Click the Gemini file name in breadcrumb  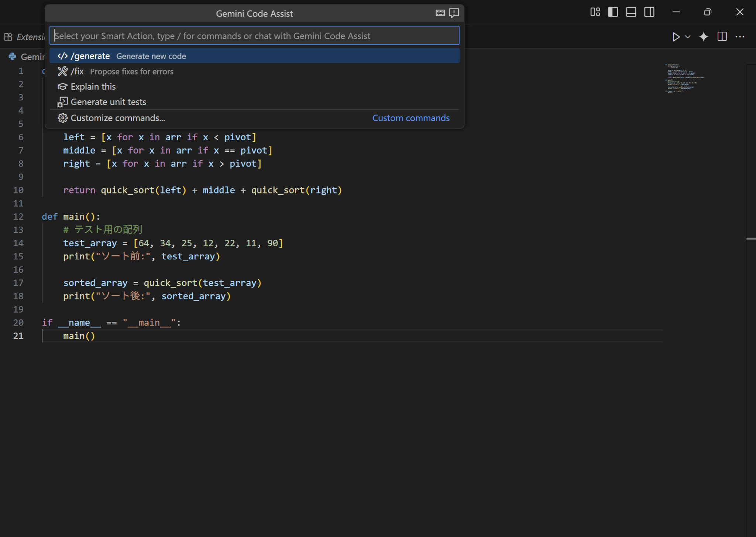pos(32,56)
